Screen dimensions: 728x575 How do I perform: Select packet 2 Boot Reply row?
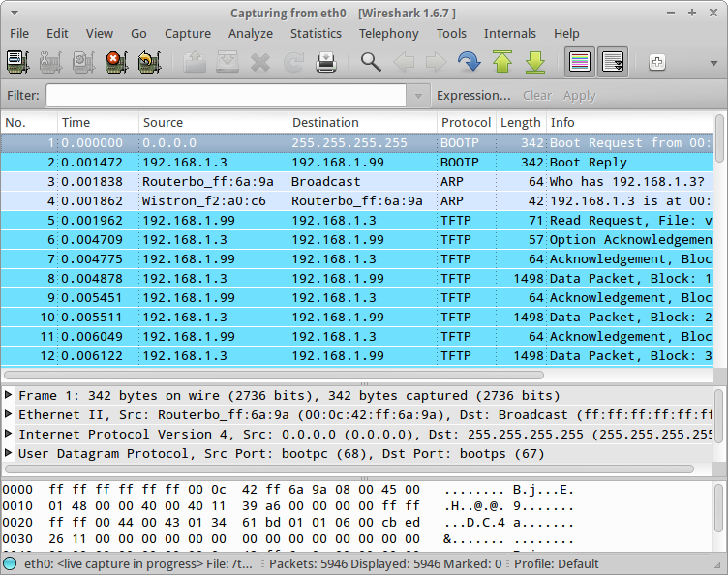coord(356,163)
